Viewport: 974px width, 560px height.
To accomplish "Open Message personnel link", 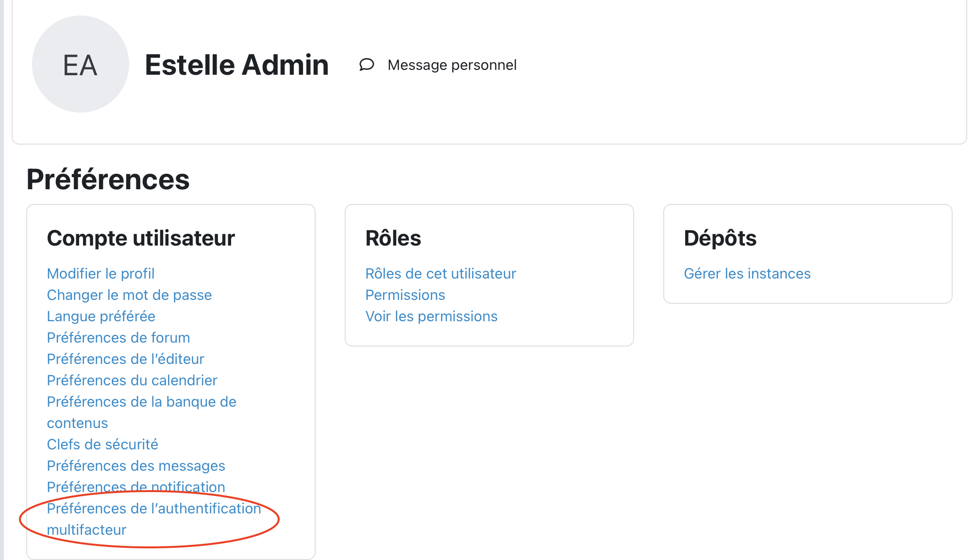I will point(452,65).
